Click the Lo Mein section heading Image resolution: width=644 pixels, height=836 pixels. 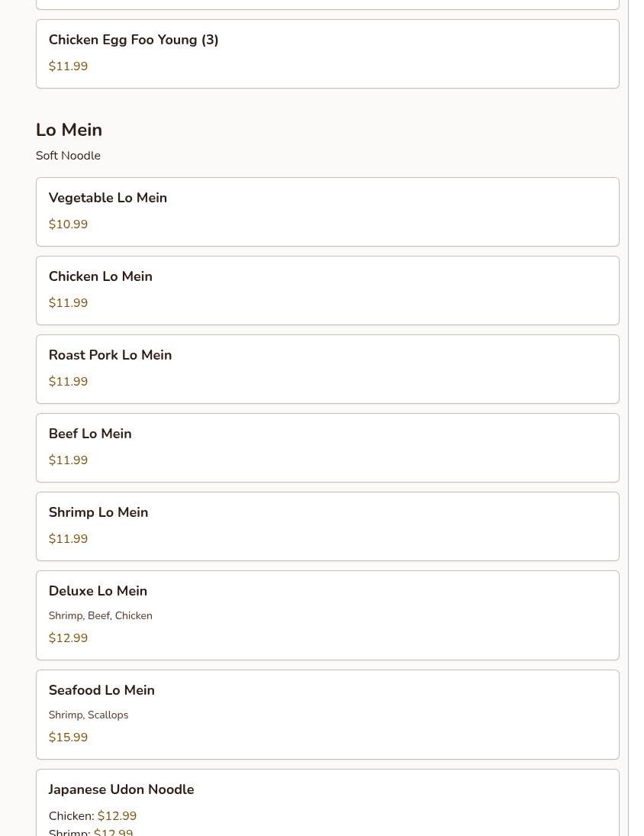click(x=69, y=130)
